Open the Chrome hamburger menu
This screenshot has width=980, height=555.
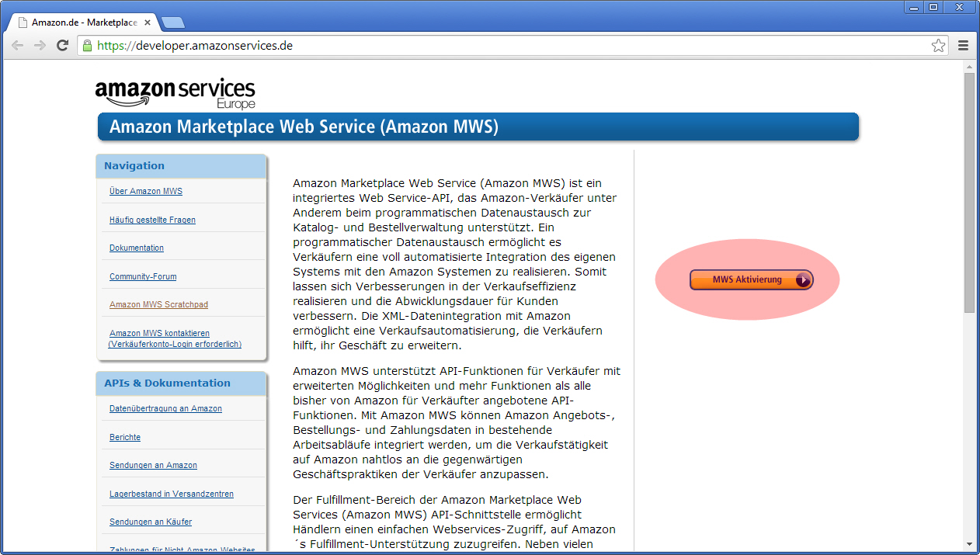pos(964,46)
